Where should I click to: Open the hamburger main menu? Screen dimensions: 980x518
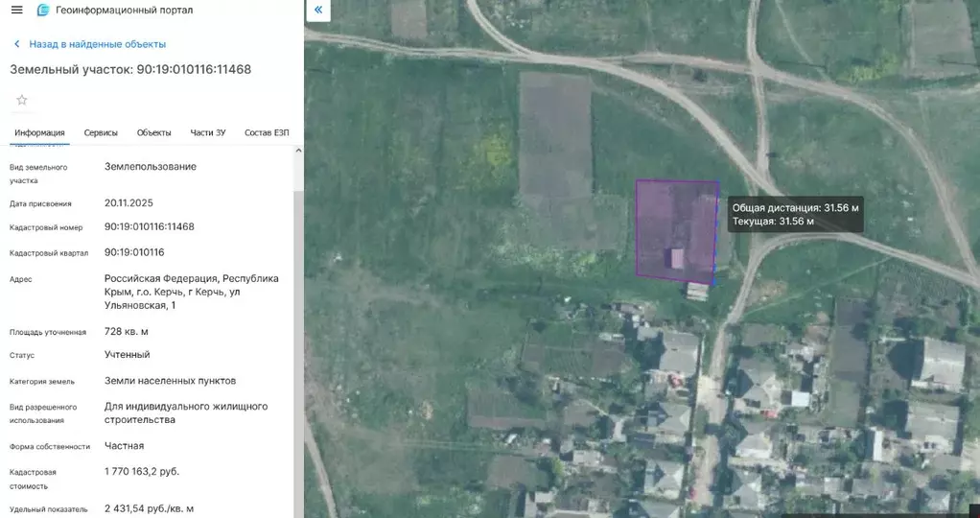coord(16,10)
